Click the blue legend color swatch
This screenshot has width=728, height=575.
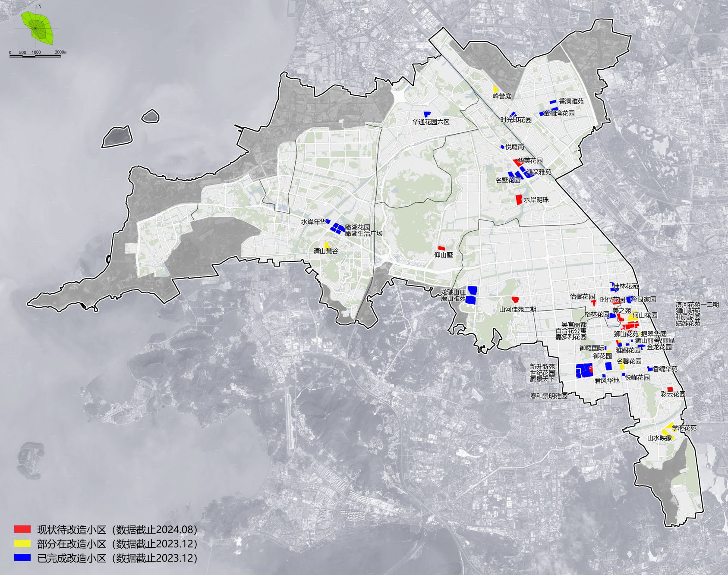[22, 557]
